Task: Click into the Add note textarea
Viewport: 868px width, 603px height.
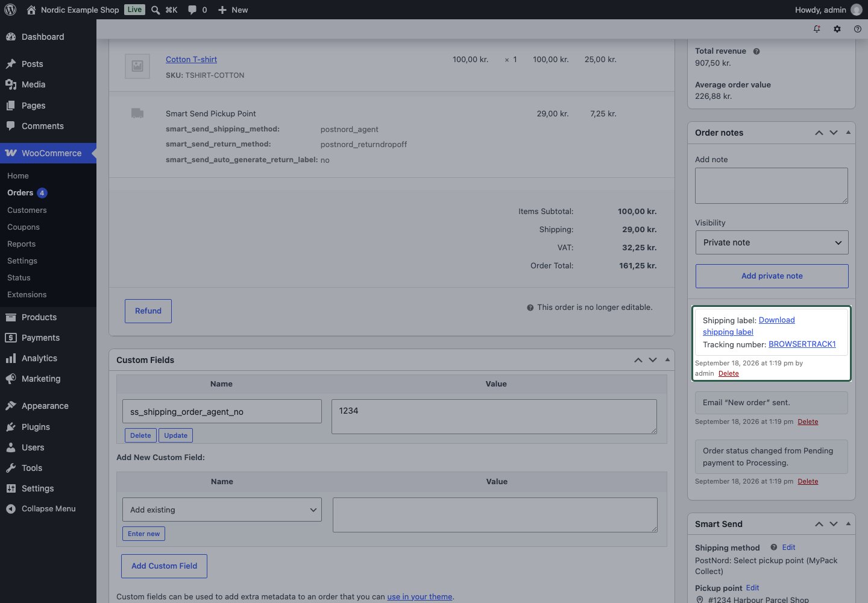Action: click(772, 186)
